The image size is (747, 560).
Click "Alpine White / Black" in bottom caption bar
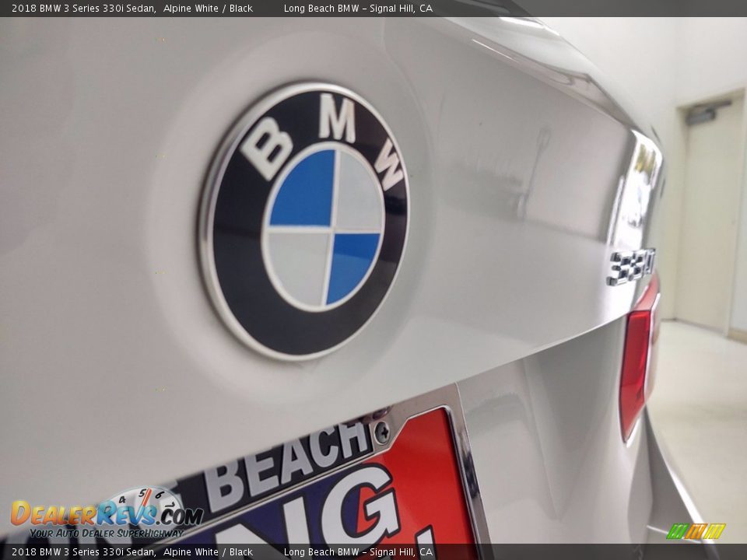pyautogui.click(x=209, y=552)
